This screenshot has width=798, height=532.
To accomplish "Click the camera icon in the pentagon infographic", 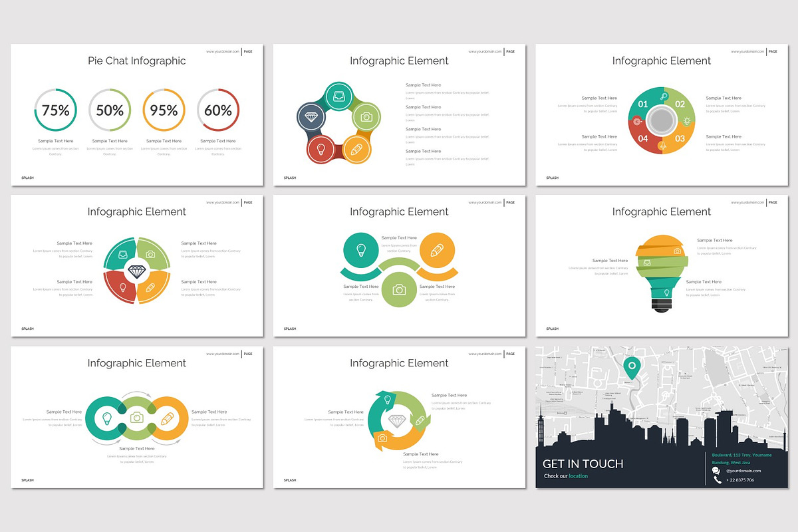I will (366, 117).
